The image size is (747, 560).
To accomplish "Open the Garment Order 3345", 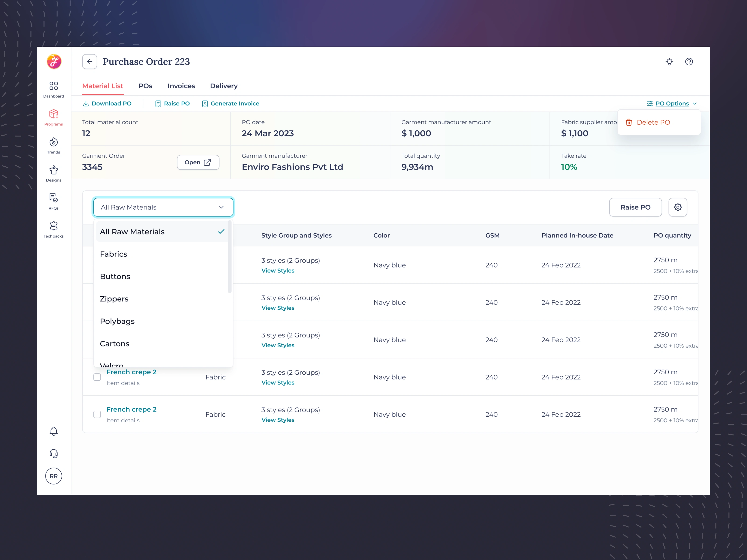I will click(x=198, y=162).
